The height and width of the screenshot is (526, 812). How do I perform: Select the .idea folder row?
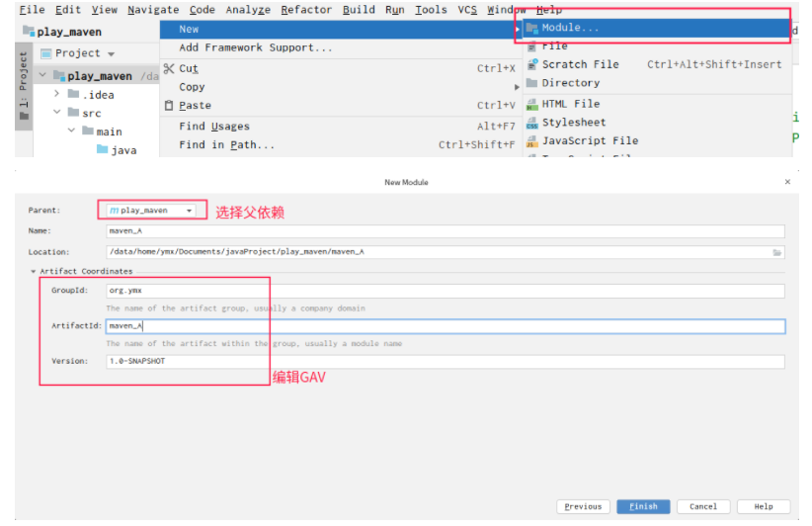[x=96, y=95]
